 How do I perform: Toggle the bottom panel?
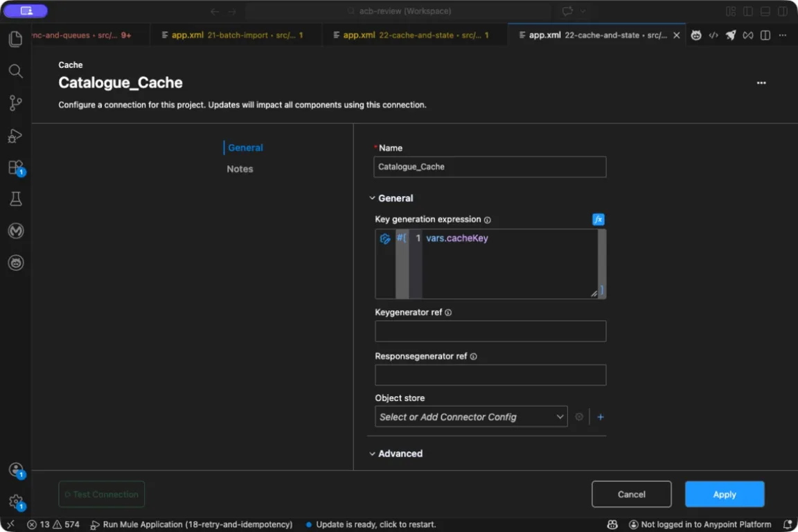pos(765,10)
